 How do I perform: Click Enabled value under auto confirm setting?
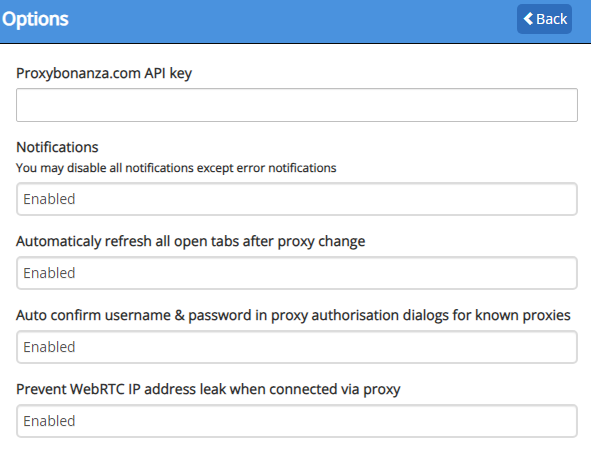click(49, 347)
